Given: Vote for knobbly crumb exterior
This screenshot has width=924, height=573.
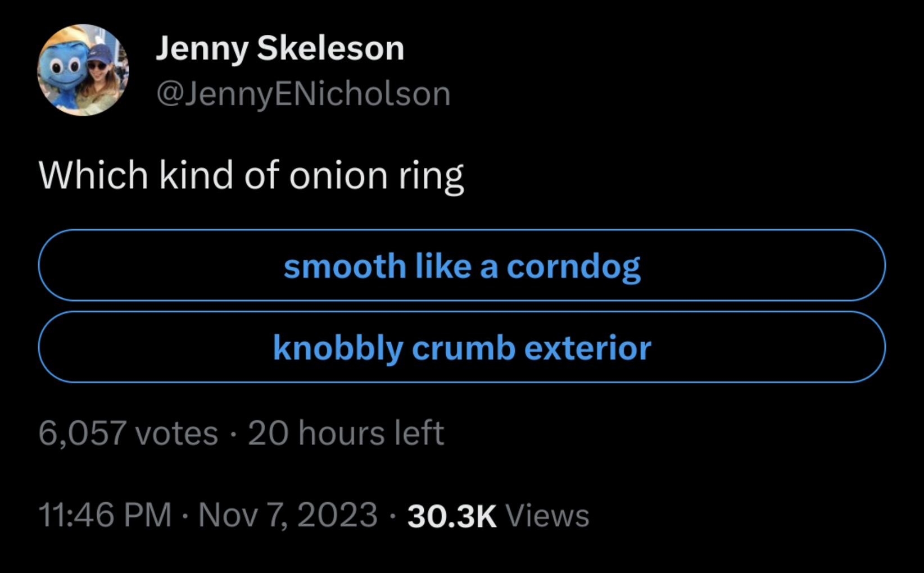Looking at the screenshot, I should pyautogui.click(x=462, y=347).
